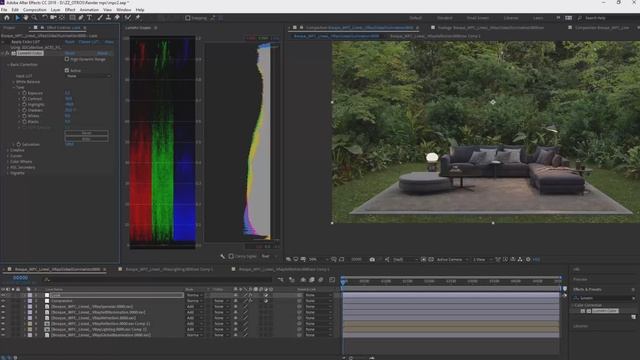Click the Reset Exposure icon in viewer footer
Viewport: 640px width, 360px height.
(528, 260)
